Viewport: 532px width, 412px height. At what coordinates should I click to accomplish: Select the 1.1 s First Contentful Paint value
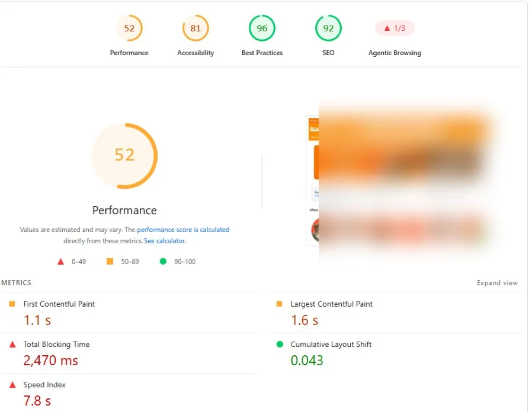point(37,320)
